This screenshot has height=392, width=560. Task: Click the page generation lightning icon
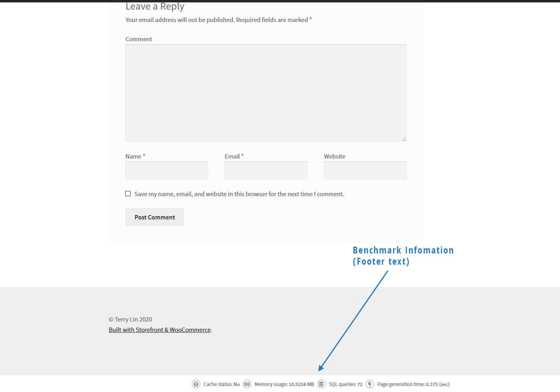click(370, 384)
